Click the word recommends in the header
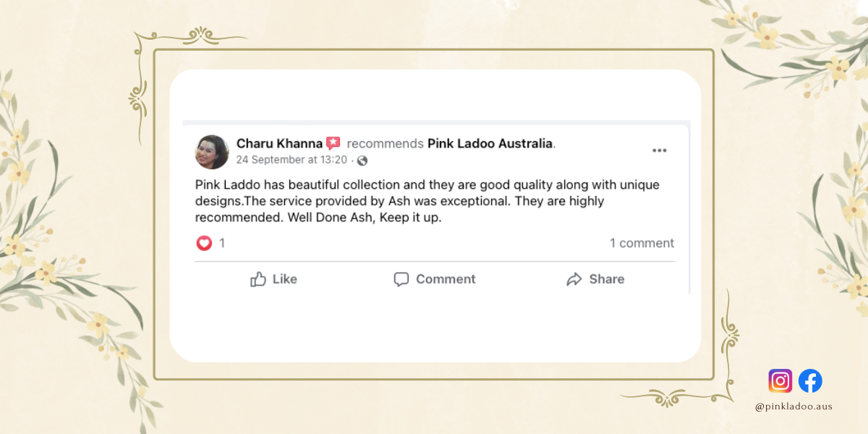The image size is (868, 434). coord(385,143)
